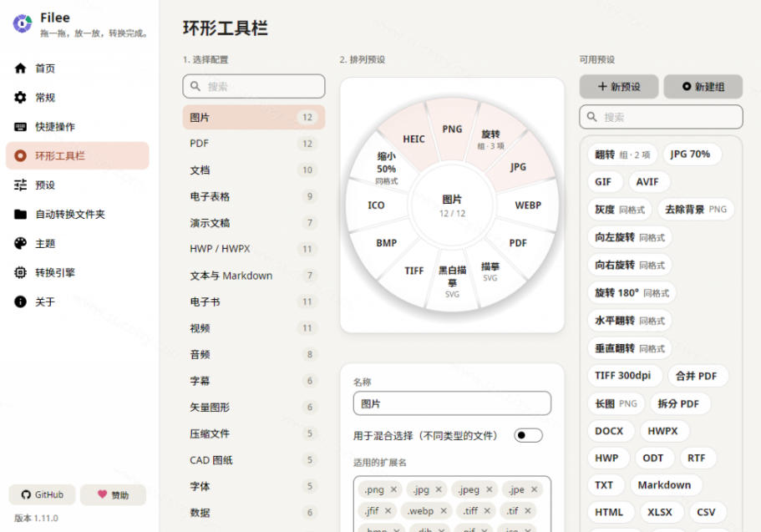The width and height of the screenshot is (761, 532).
Task: Toggle 用于混合选择 switch
Action: coord(528,435)
